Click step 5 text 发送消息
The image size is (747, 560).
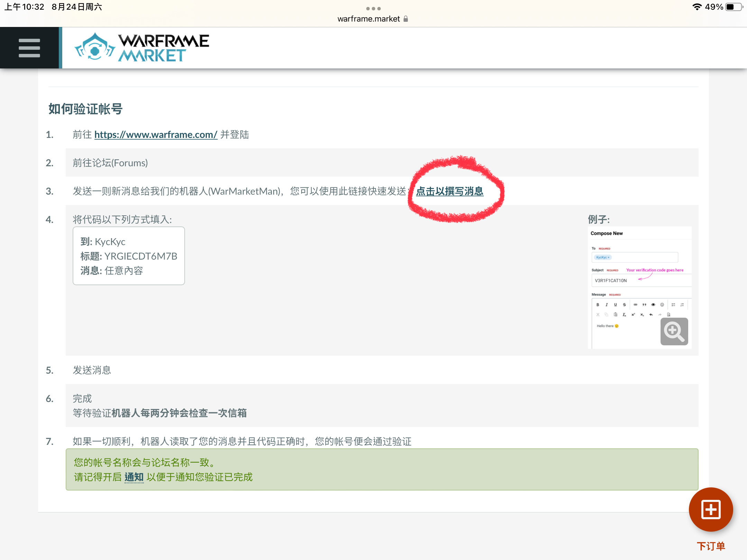pos(92,370)
